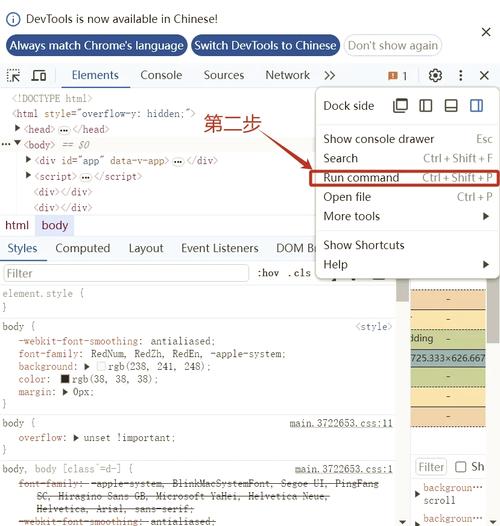Screen dimensions: 500x526
Task: Show more tabs with double chevron
Action: [330, 75]
